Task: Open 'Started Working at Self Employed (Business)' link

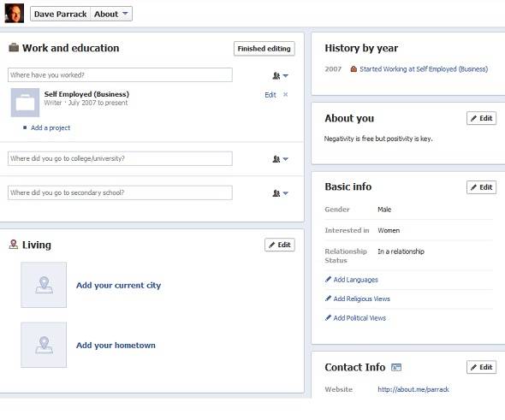Action: tap(424, 69)
